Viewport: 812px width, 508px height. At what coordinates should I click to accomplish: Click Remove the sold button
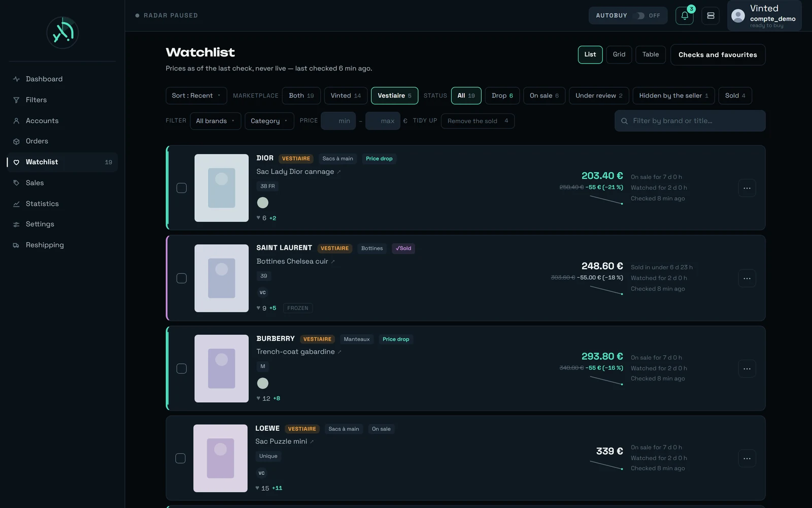pos(478,121)
